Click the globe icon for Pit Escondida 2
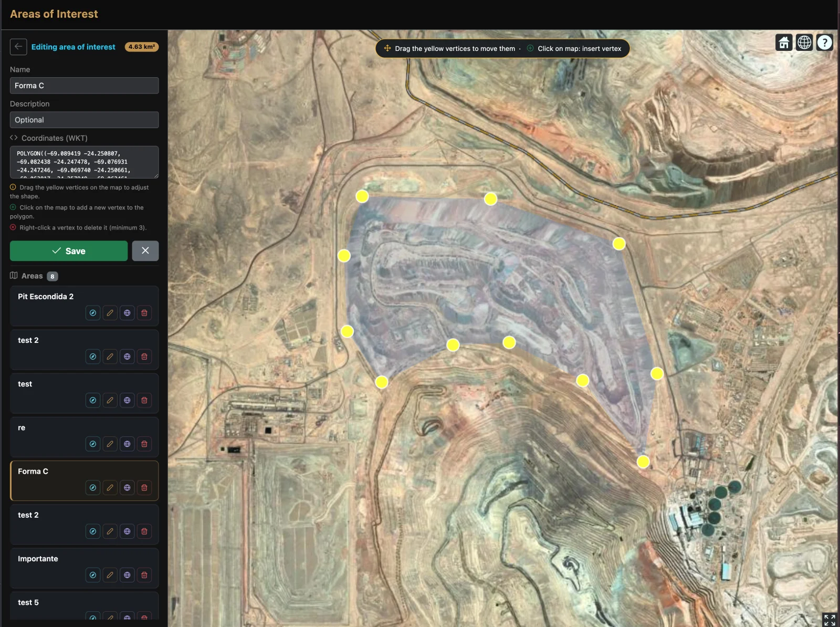Image resolution: width=840 pixels, height=627 pixels. point(127,313)
